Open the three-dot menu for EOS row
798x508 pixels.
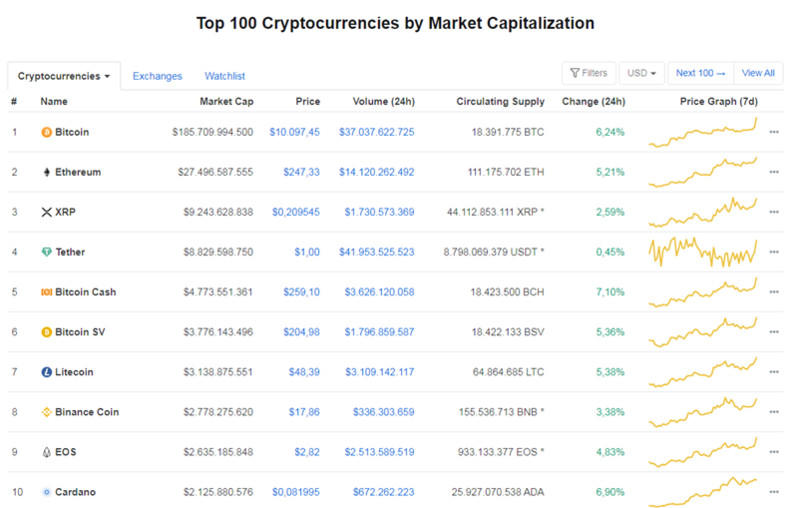[x=774, y=452]
